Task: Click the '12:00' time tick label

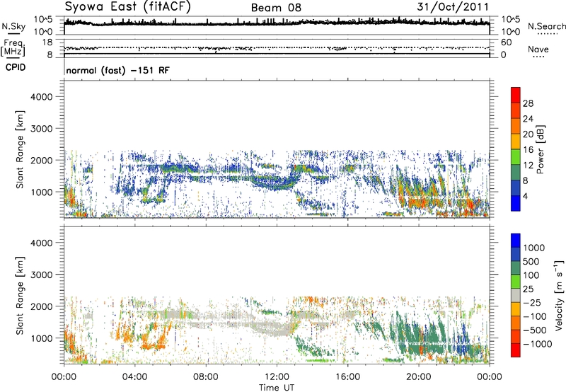Action: pos(277,377)
